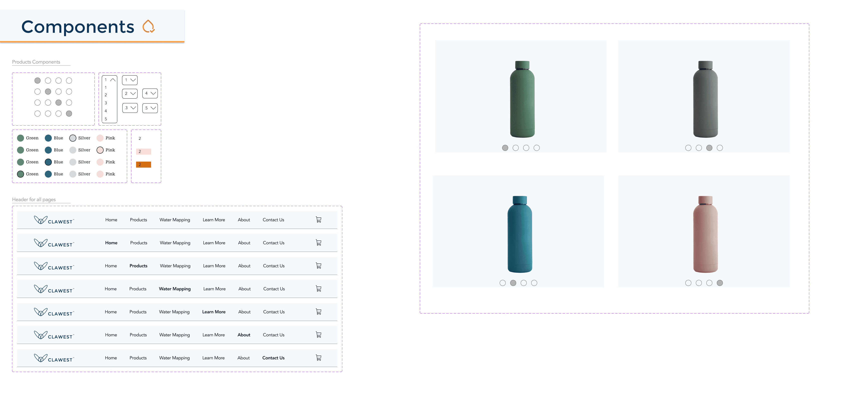Viewport: 868px width, 394px height.
Task: Click the gray water bottle image
Action: click(705, 99)
